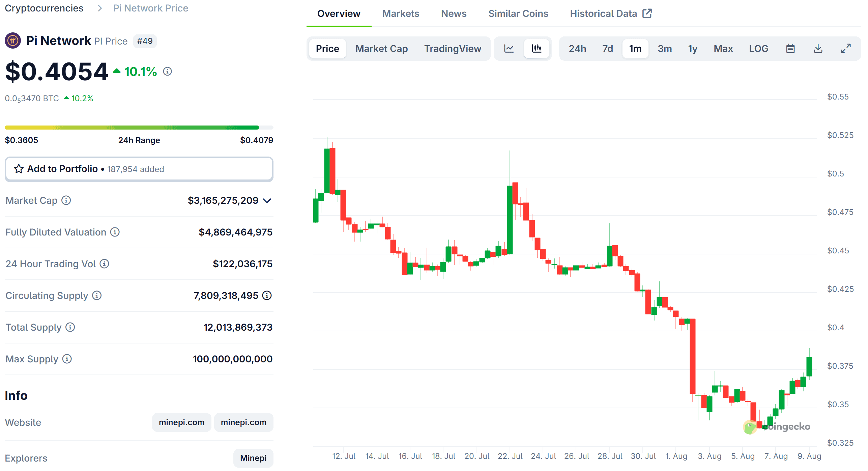Image resolution: width=868 pixels, height=471 pixels.
Task: Open the Markets tab
Action: (401, 13)
